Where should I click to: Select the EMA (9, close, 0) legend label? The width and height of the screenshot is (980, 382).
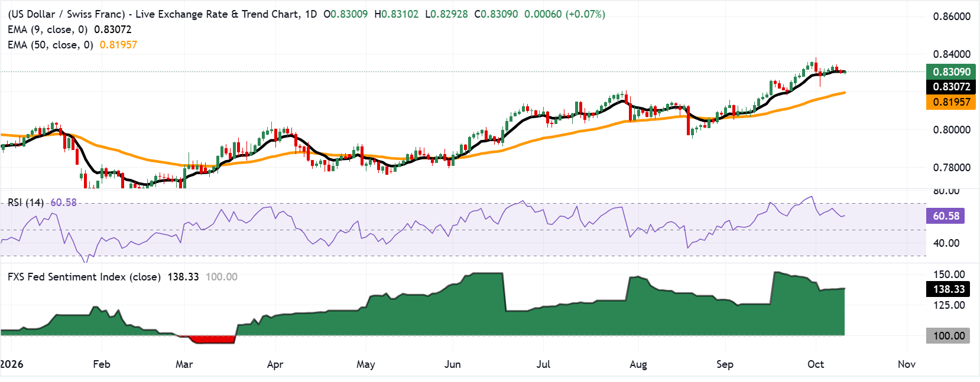pos(48,30)
